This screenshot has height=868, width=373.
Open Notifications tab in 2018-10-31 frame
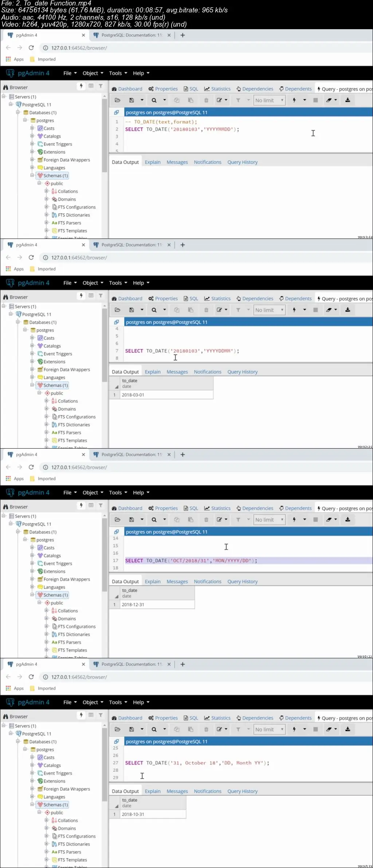coord(208,791)
